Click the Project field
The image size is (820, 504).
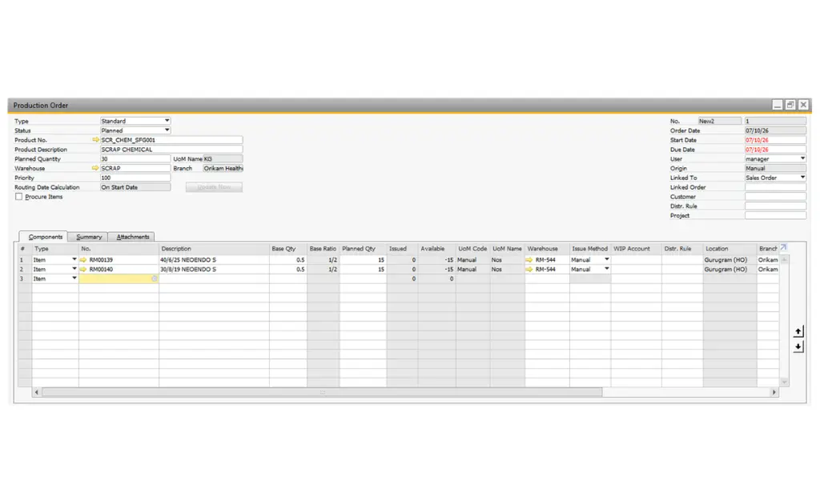[x=775, y=215]
